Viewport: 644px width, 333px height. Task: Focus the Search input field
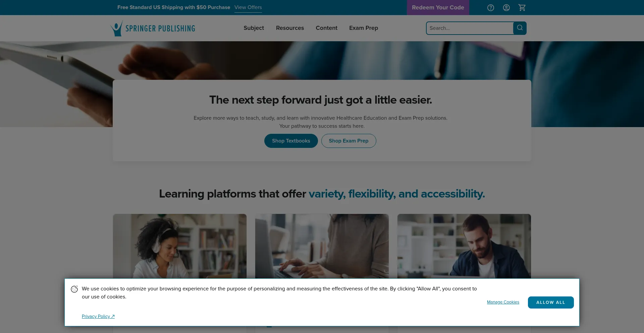(470, 28)
